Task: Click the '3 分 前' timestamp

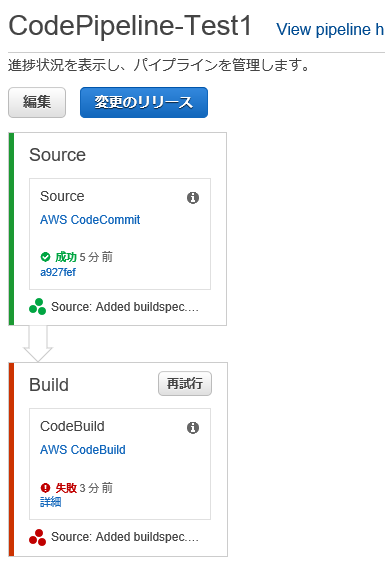Action: tap(96, 488)
